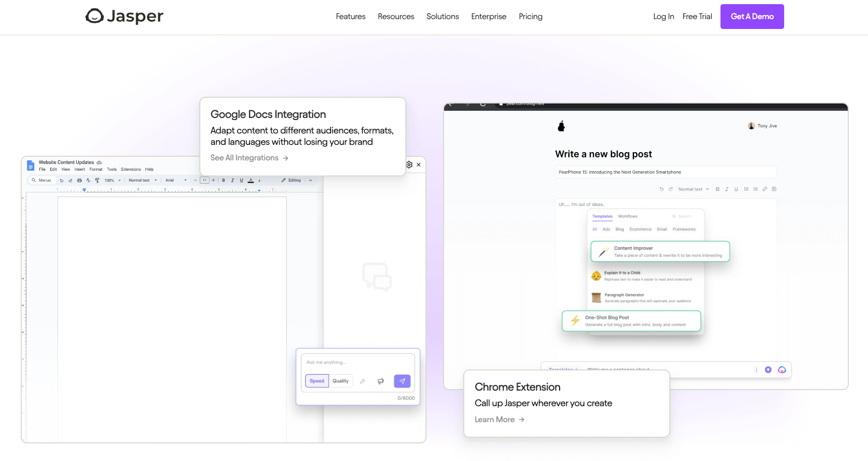868x461 pixels.
Task: Open the Normal text style dropdown in Docs
Action: [x=143, y=181]
